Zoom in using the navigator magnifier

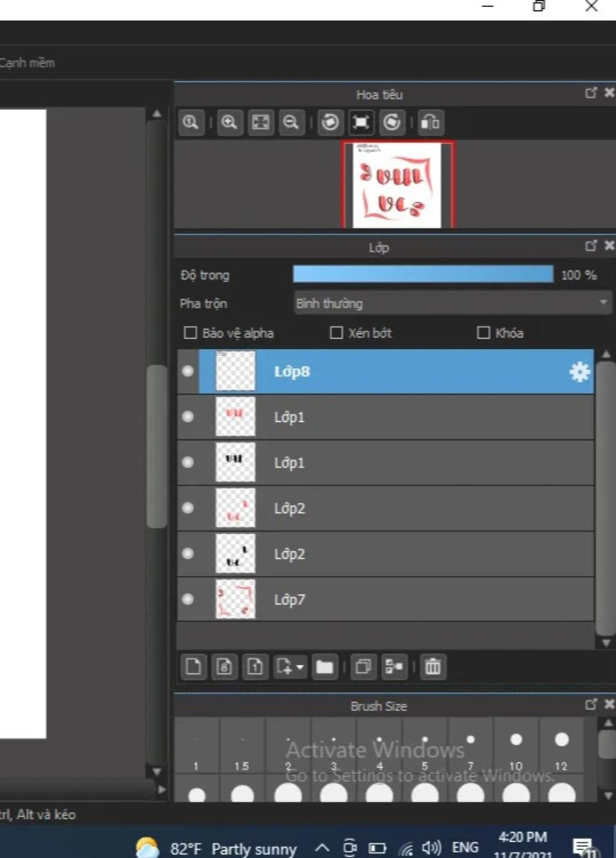229,123
